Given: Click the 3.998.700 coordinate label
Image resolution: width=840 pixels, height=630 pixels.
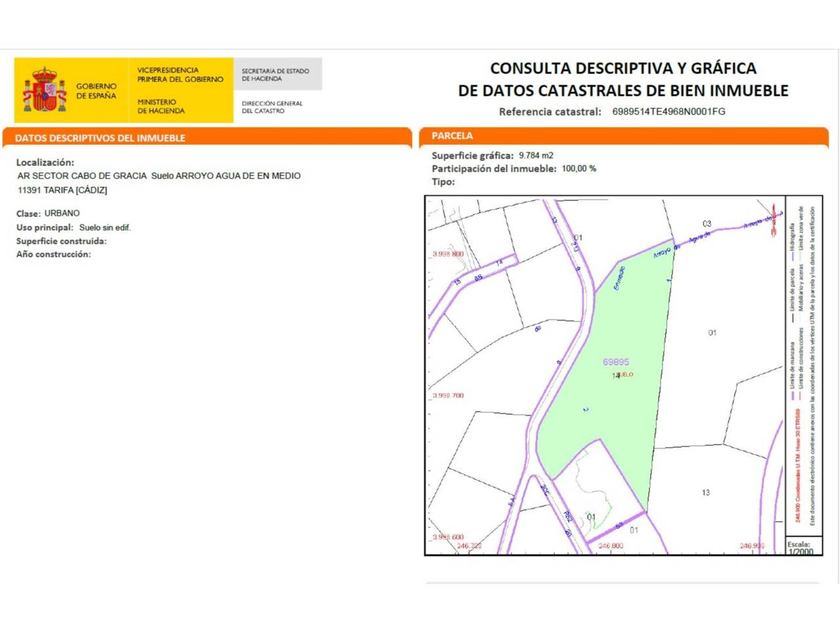Looking at the screenshot, I should [x=448, y=396].
